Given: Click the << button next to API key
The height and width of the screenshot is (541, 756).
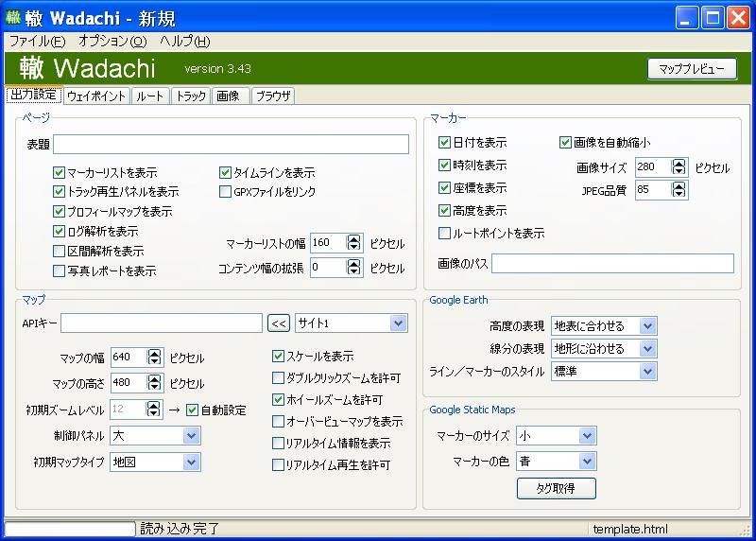Looking at the screenshot, I should coord(279,323).
